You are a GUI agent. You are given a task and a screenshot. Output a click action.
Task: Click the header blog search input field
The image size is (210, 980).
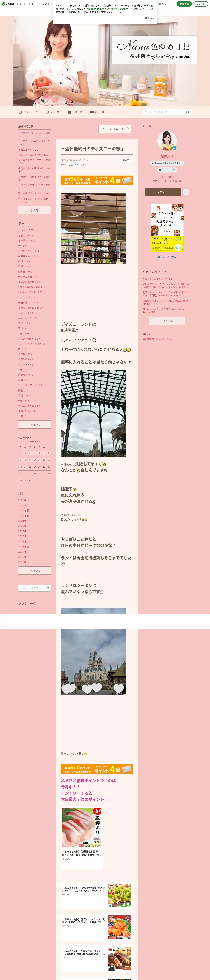pyautogui.click(x=164, y=112)
